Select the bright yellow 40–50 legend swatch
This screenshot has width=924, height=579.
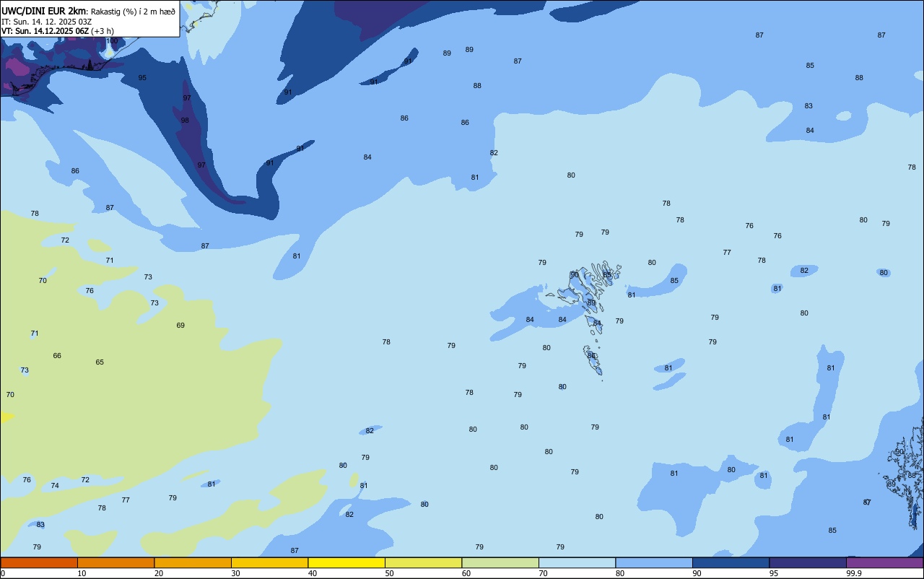[x=346, y=562]
